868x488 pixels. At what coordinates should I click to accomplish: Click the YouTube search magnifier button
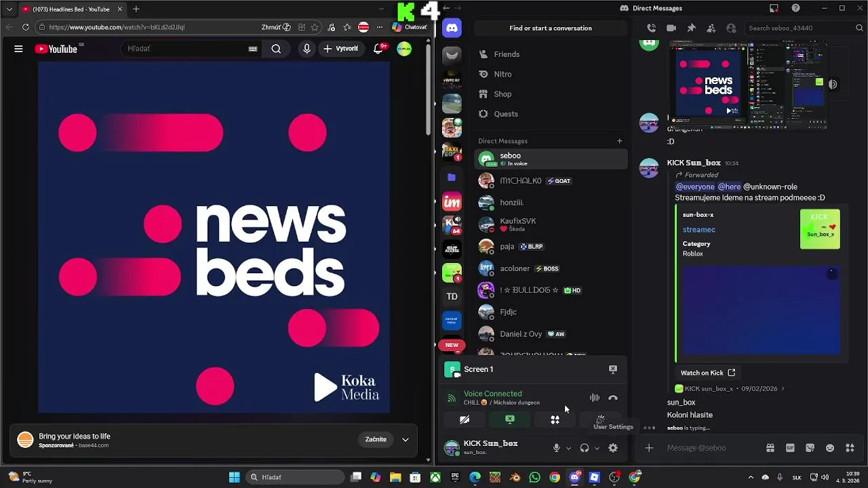(276, 49)
